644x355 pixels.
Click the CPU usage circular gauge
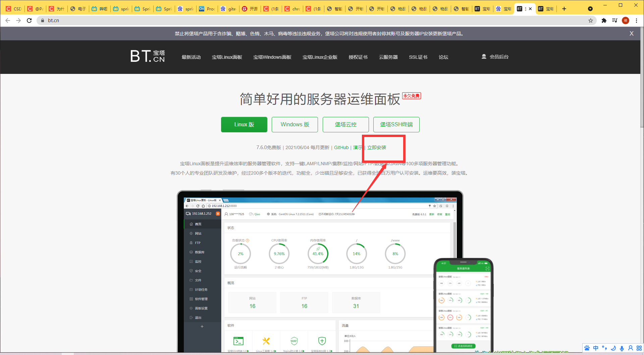pos(279,254)
